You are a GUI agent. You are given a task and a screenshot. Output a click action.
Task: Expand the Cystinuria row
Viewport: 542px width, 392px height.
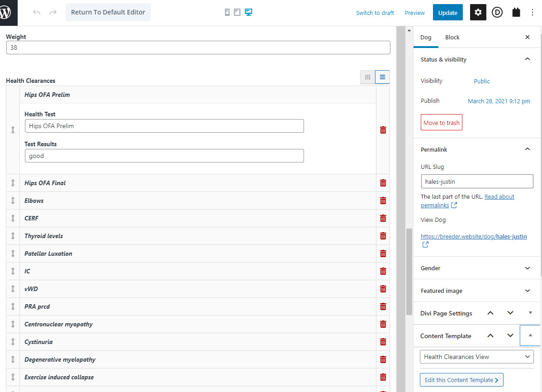pyautogui.click(x=198, y=342)
